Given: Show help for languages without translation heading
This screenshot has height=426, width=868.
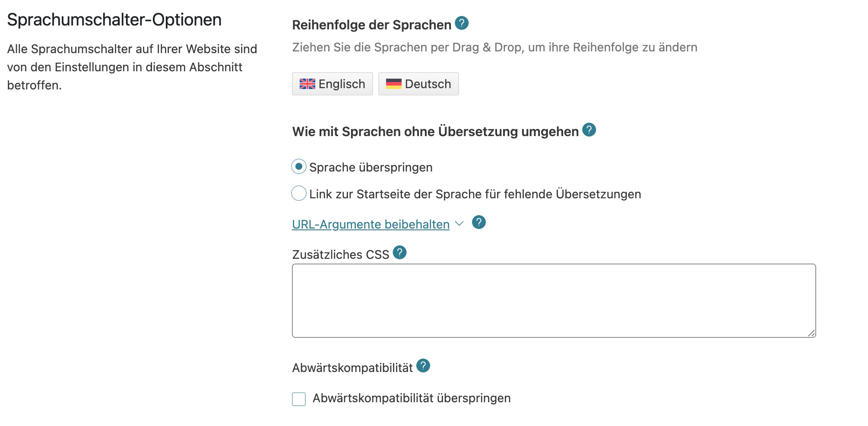Looking at the screenshot, I should pos(589,130).
